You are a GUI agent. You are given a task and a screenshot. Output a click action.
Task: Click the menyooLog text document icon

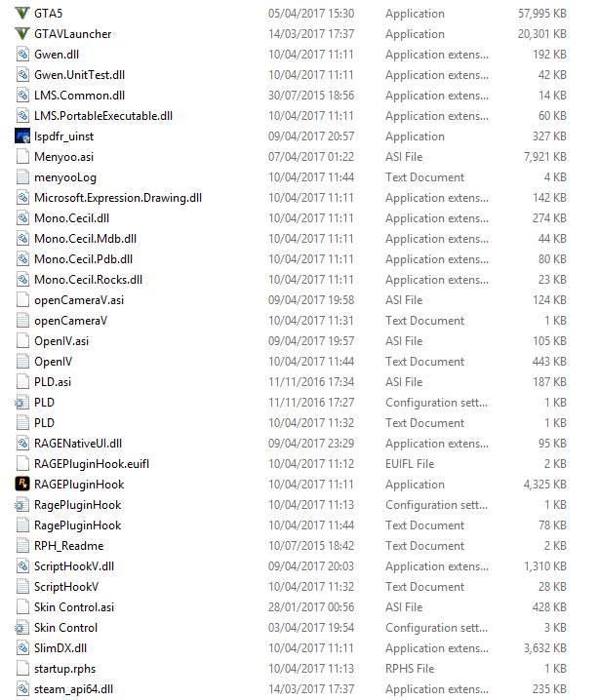click(22, 177)
